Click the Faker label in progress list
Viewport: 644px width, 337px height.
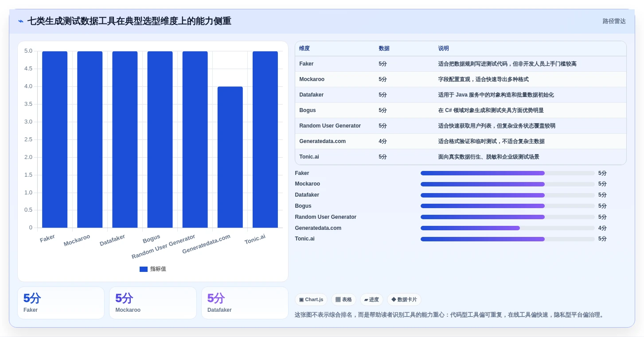tap(302, 173)
